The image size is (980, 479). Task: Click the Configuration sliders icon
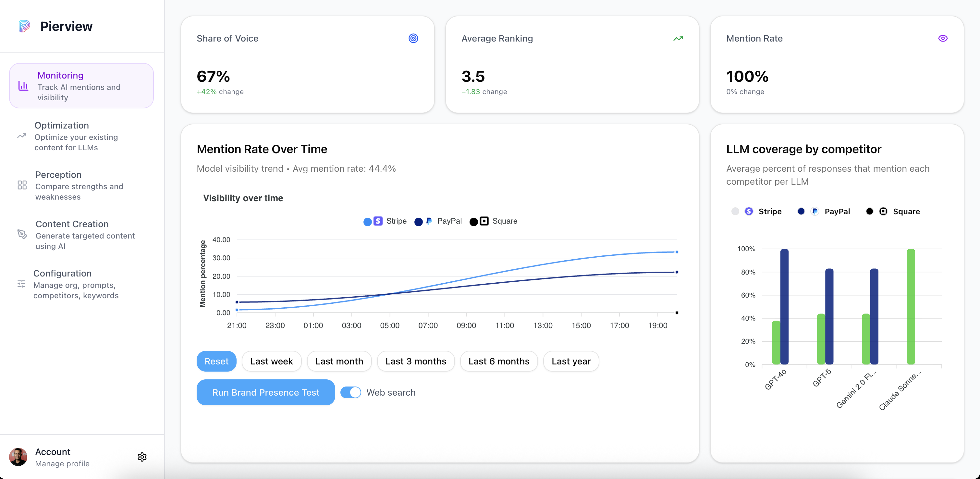click(21, 284)
